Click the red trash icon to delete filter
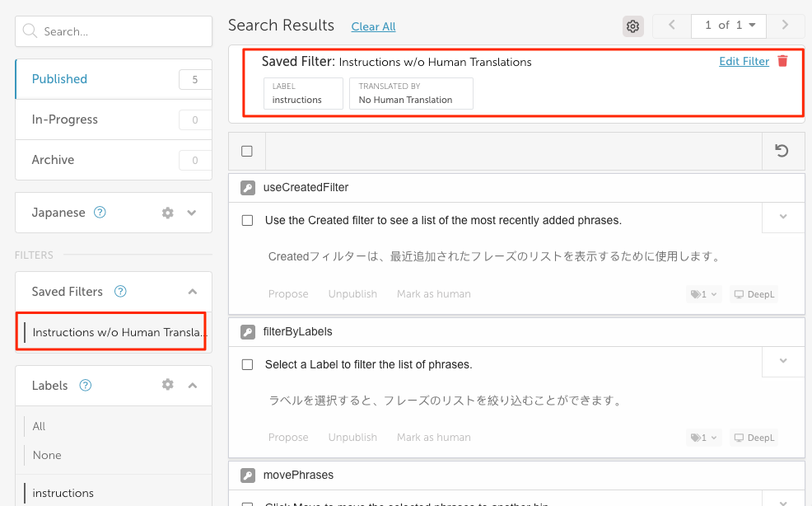The width and height of the screenshot is (812, 506). 782,62
